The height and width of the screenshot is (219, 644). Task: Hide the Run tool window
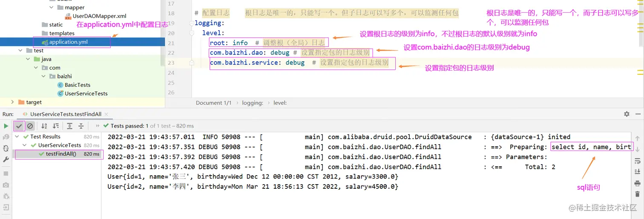[x=638, y=114]
